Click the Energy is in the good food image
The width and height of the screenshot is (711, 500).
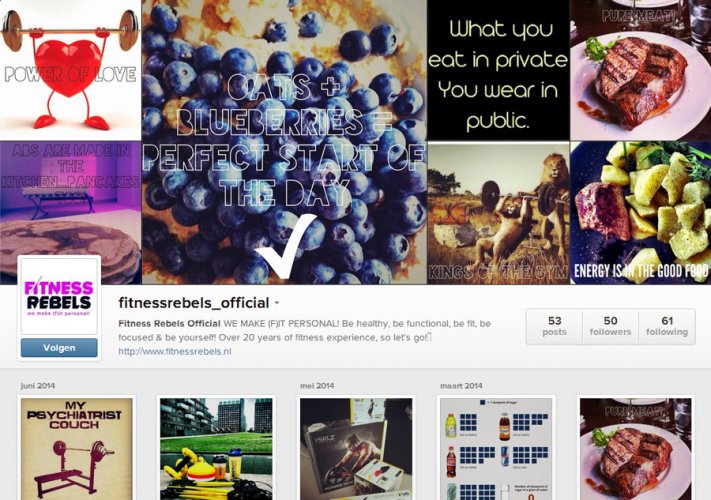coord(641,213)
